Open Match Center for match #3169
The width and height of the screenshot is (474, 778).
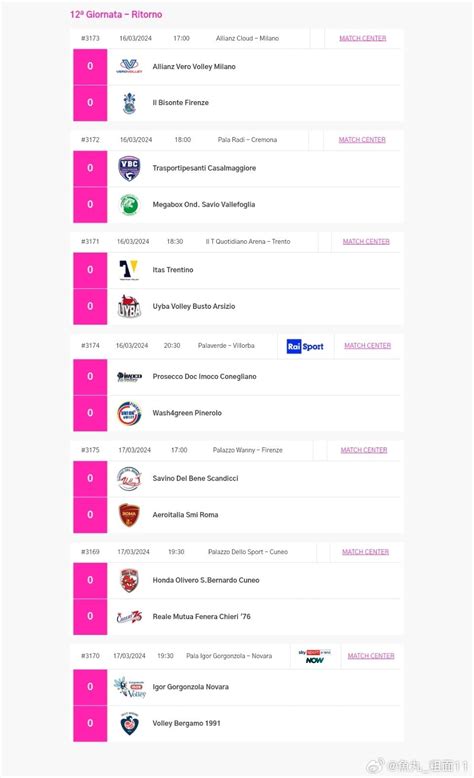[x=365, y=552]
